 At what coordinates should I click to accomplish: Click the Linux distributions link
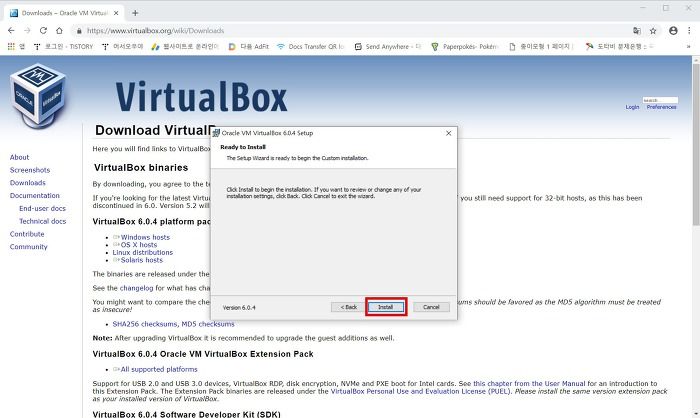(142, 252)
